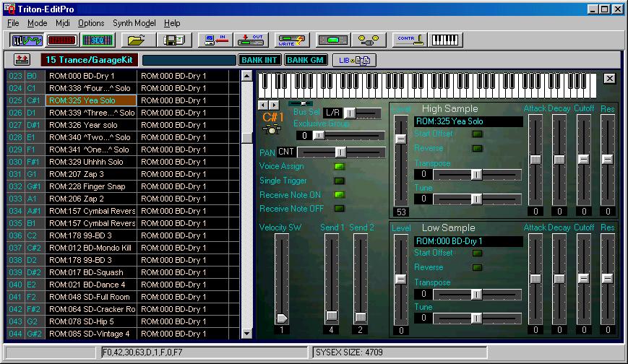
Task: Click the MIDI IN receive icon
Action: pyautogui.click(x=214, y=40)
